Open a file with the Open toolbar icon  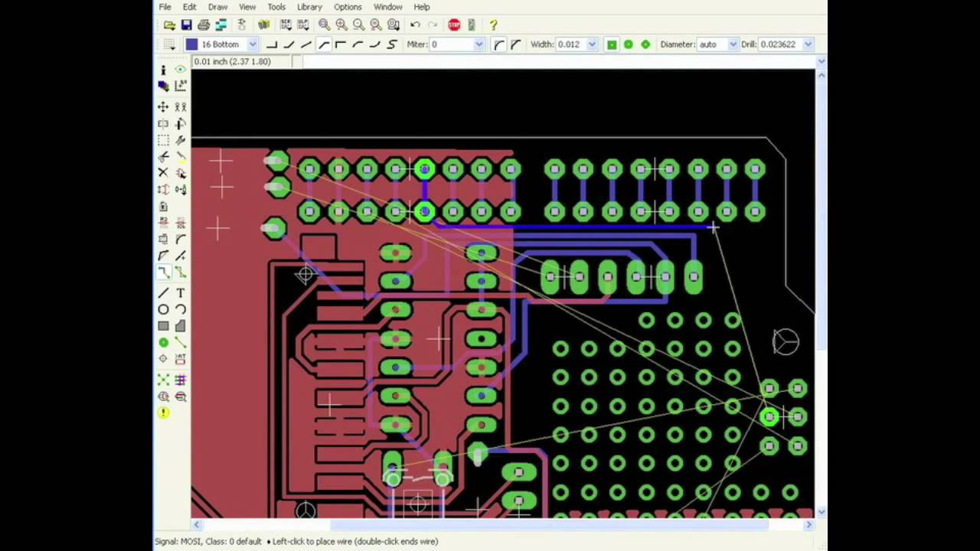tap(169, 25)
